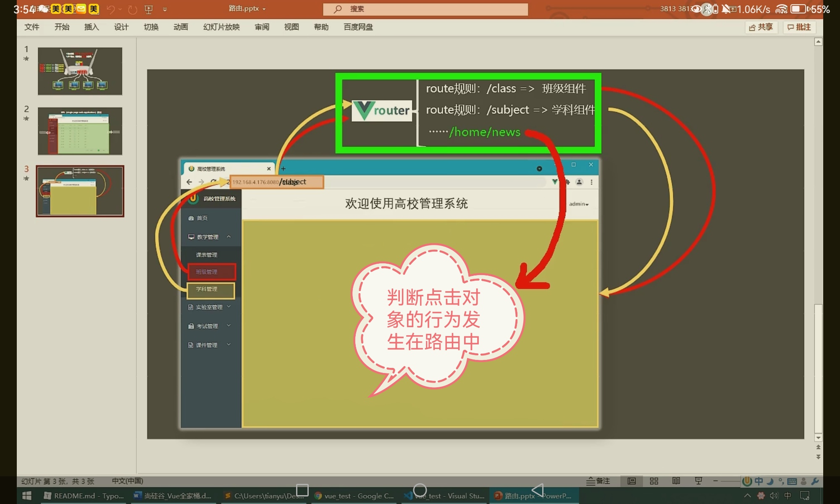The width and height of the screenshot is (840, 504).
Task: Click the zoom-out minus on zoom slider
Action: pyautogui.click(x=715, y=481)
